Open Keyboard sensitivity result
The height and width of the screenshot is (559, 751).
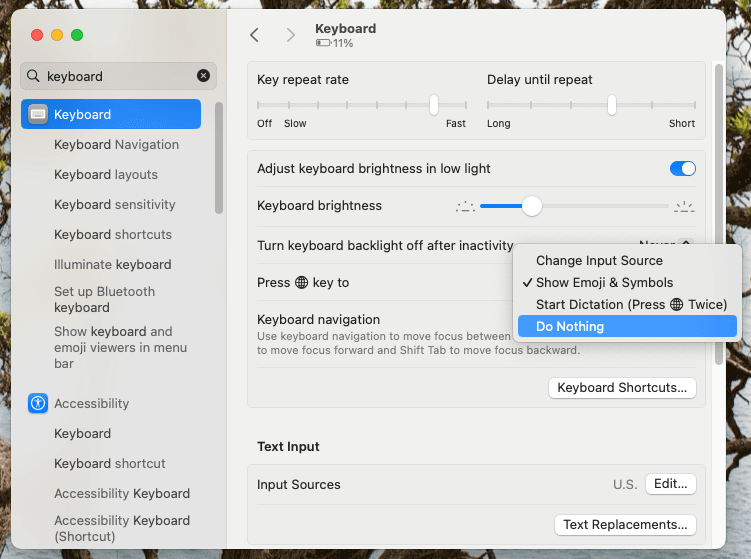coord(114,205)
